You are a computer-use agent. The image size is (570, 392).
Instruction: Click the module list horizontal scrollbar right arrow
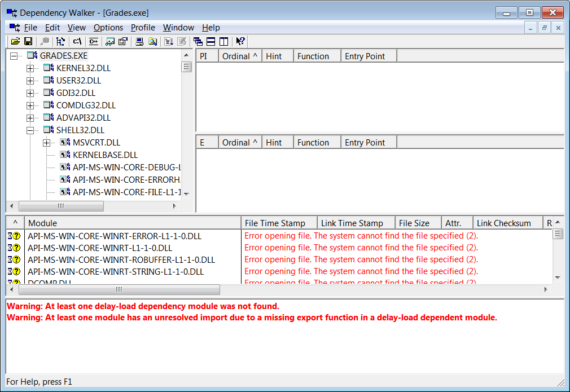tap(546, 289)
